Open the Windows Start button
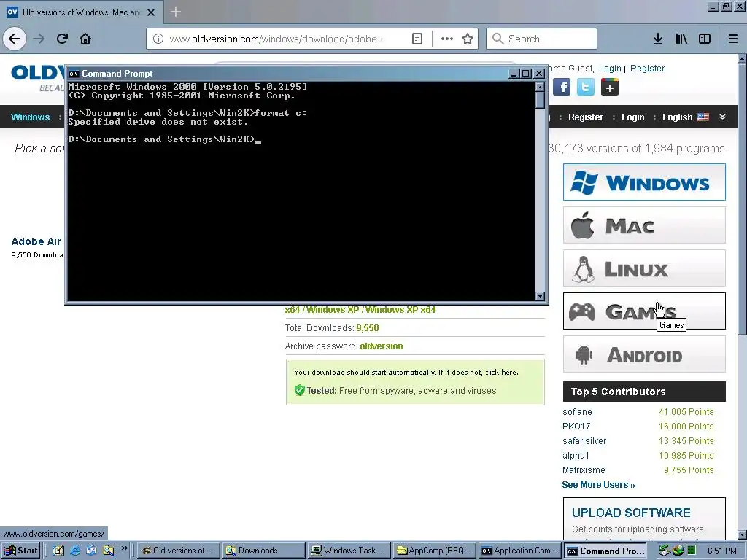 (x=21, y=551)
